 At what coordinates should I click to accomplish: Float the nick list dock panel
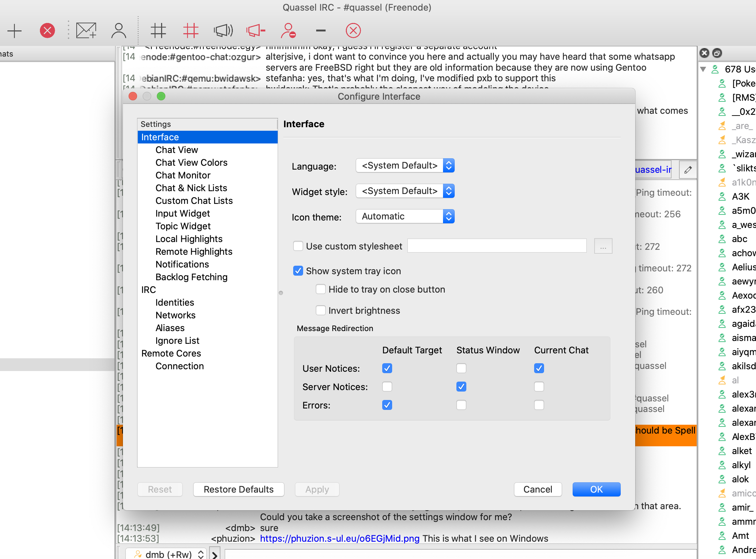pyautogui.click(x=717, y=53)
